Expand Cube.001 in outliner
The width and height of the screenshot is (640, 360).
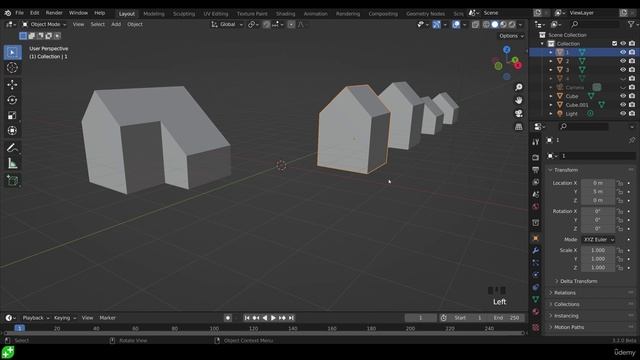point(551,105)
